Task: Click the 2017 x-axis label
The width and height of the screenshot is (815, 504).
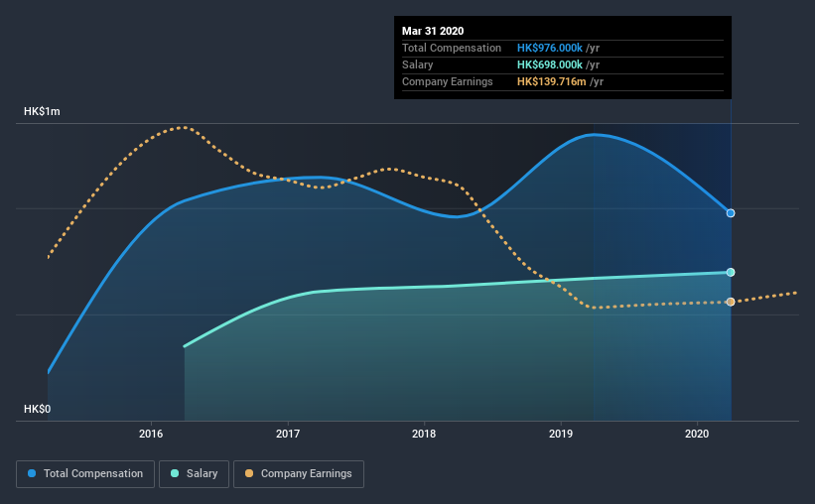Action: [288, 434]
